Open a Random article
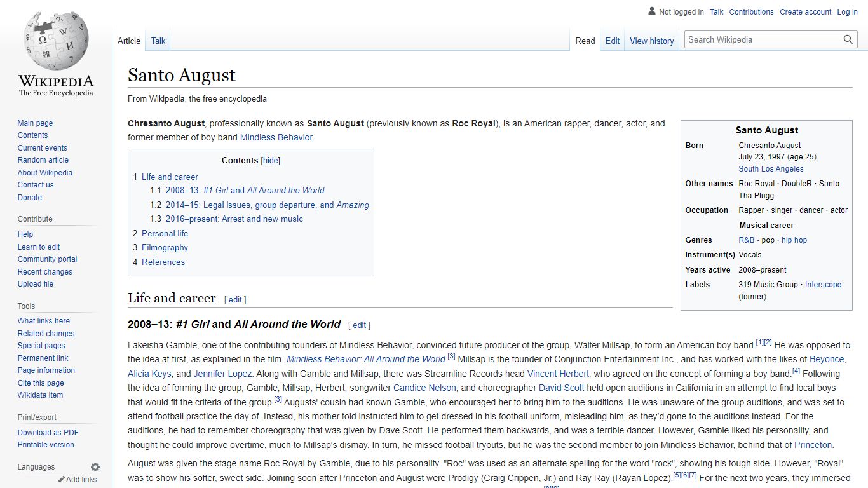868x488 pixels. [43, 160]
